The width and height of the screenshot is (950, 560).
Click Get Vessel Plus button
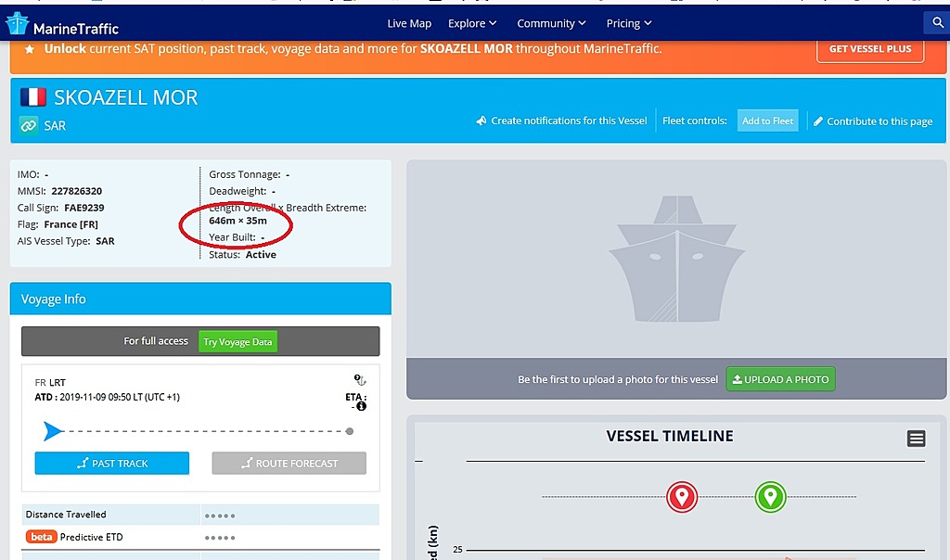pyautogui.click(x=870, y=50)
